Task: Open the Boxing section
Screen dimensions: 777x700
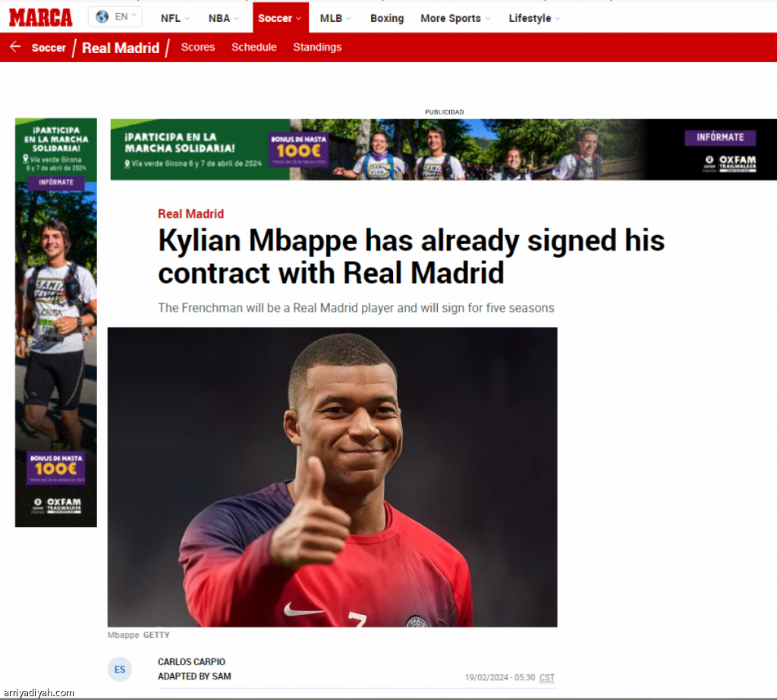Action: pyautogui.click(x=387, y=18)
